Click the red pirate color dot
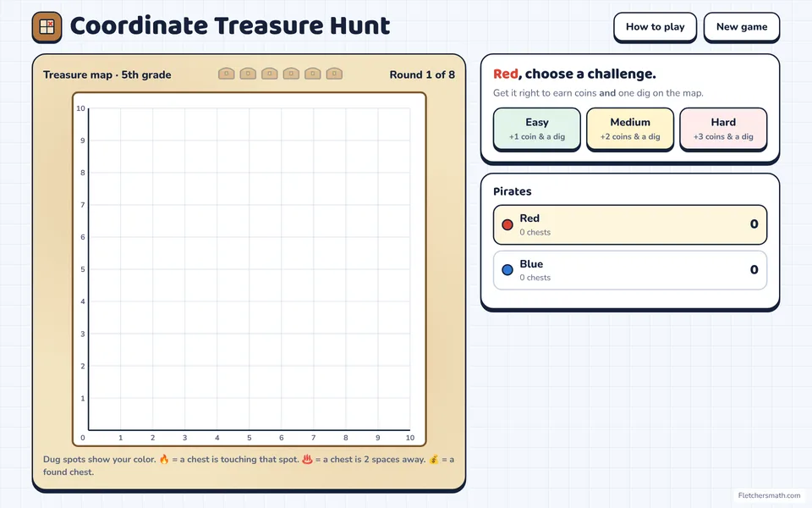The image size is (812, 508). point(507,225)
